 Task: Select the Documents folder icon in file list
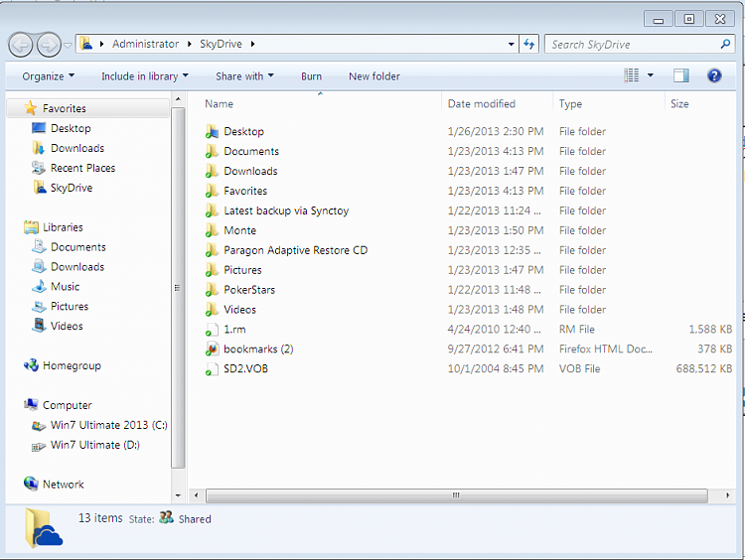click(212, 152)
